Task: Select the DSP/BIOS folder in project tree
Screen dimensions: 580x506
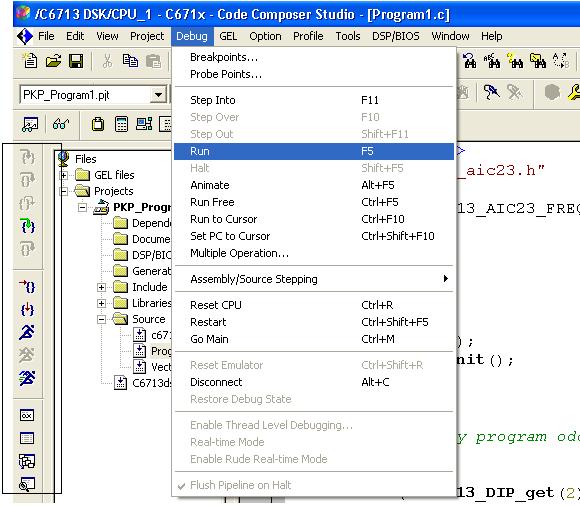Action: [152, 255]
